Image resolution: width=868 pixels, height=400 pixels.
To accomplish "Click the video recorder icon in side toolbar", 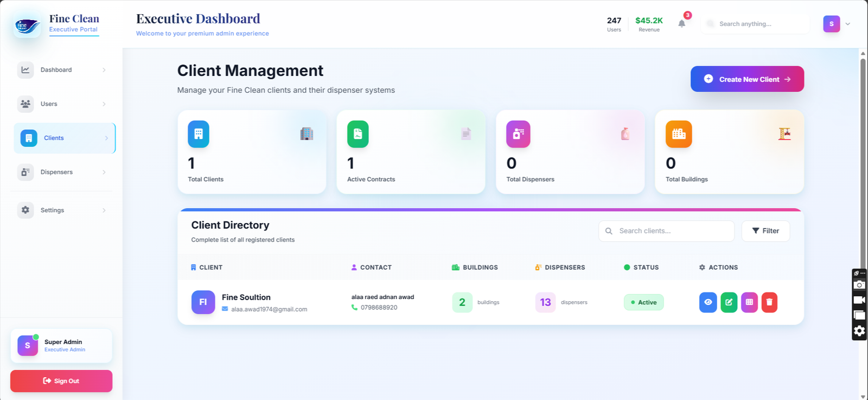I will pos(859,300).
